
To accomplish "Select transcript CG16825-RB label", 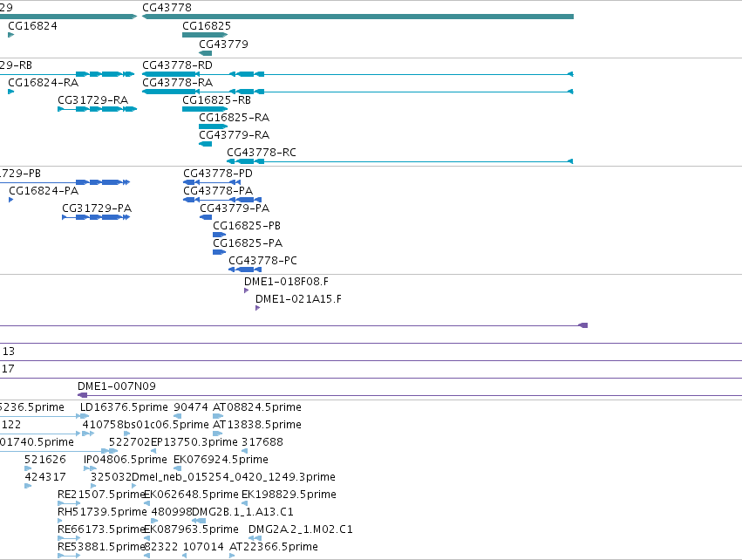I will pos(216,100).
